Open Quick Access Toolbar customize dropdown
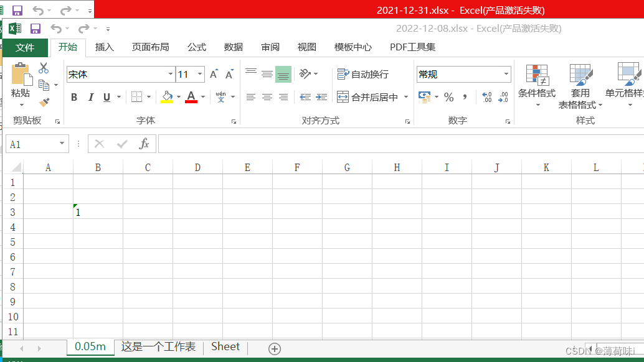 [108, 29]
